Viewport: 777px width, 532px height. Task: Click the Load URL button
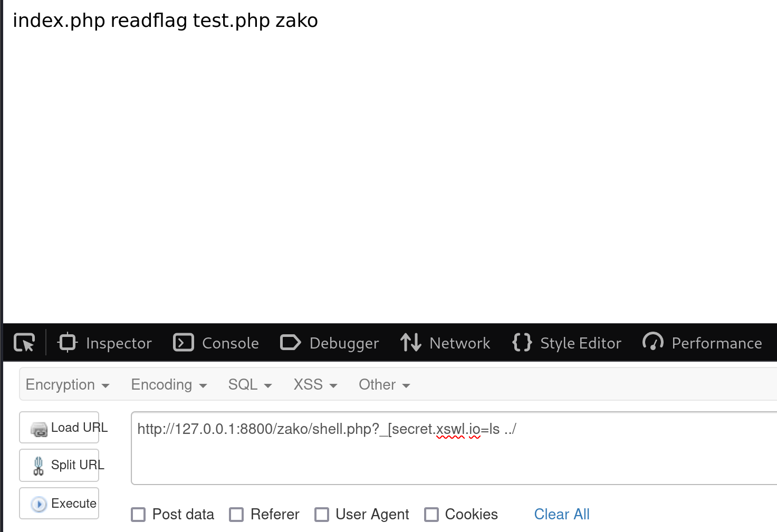coord(59,428)
